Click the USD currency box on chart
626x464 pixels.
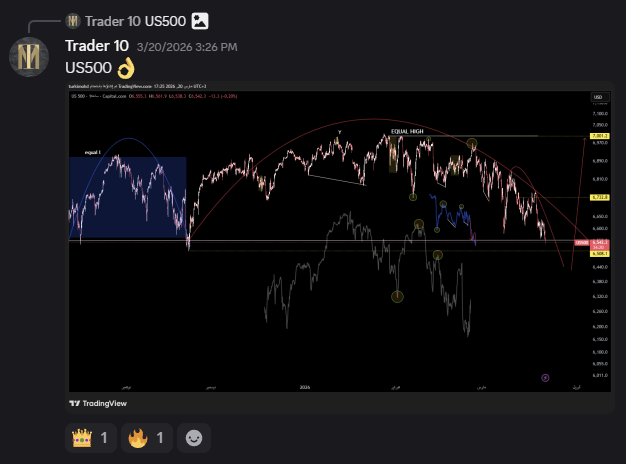point(600,97)
